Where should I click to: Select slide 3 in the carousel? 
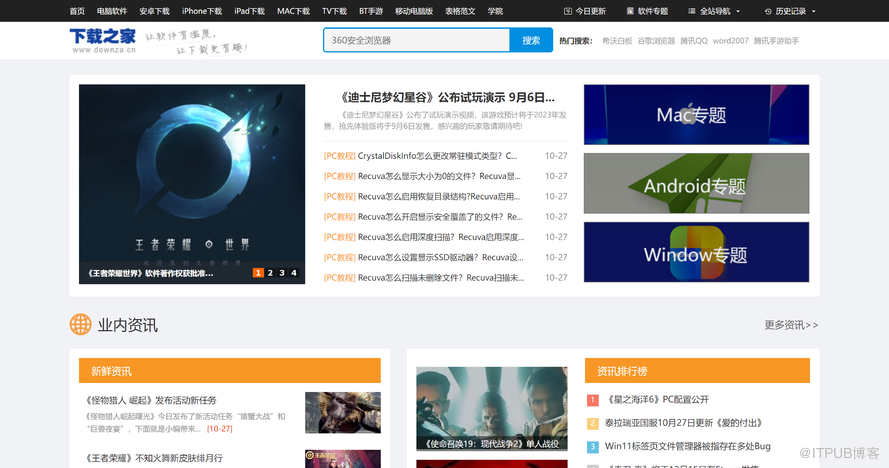(x=282, y=273)
